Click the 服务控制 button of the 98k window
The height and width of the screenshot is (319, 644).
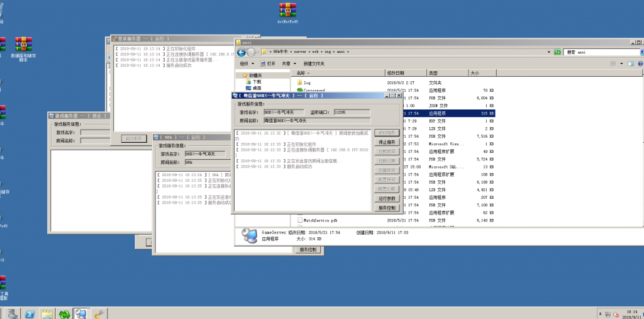[308, 250]
